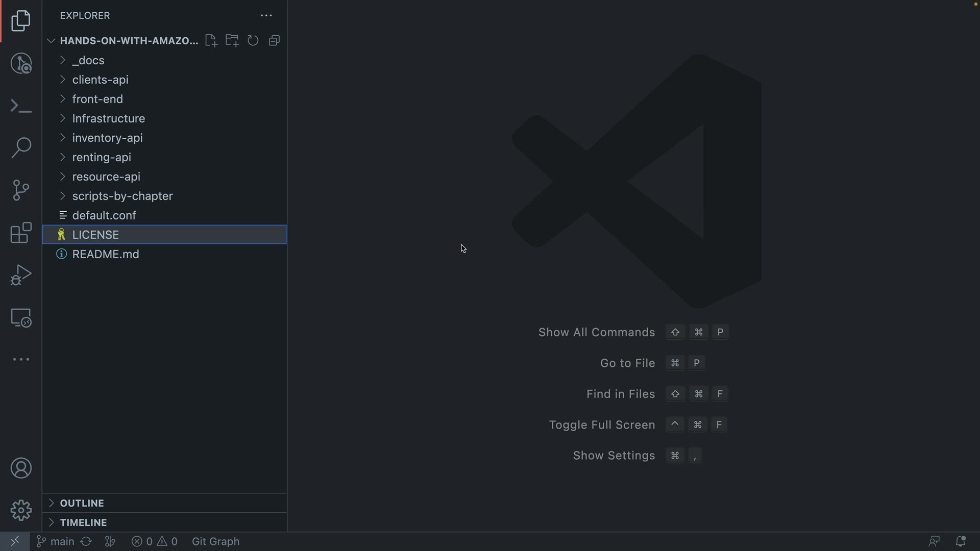Open the Accounts menu
980x551 pixels.
click(x=21, y=468)
